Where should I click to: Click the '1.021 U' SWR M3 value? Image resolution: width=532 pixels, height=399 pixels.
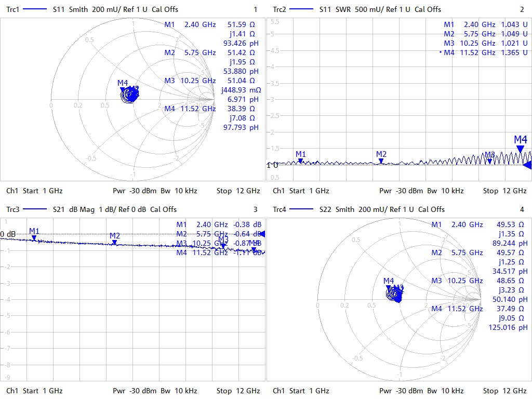click(514, 43)
